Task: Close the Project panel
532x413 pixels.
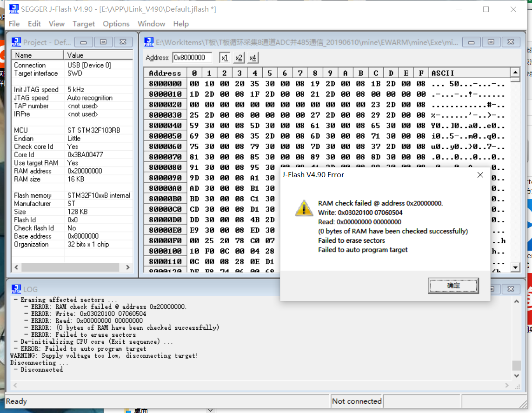Action: click(x=123, y=42)
